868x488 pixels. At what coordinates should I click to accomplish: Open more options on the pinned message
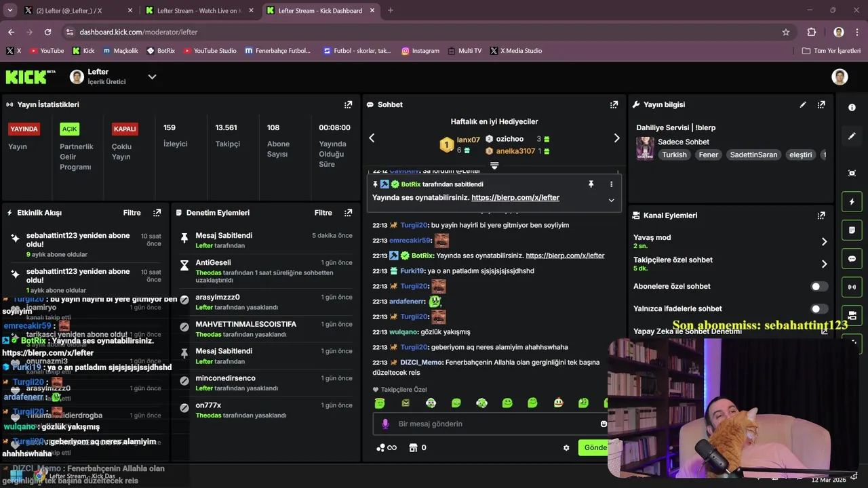611,184
